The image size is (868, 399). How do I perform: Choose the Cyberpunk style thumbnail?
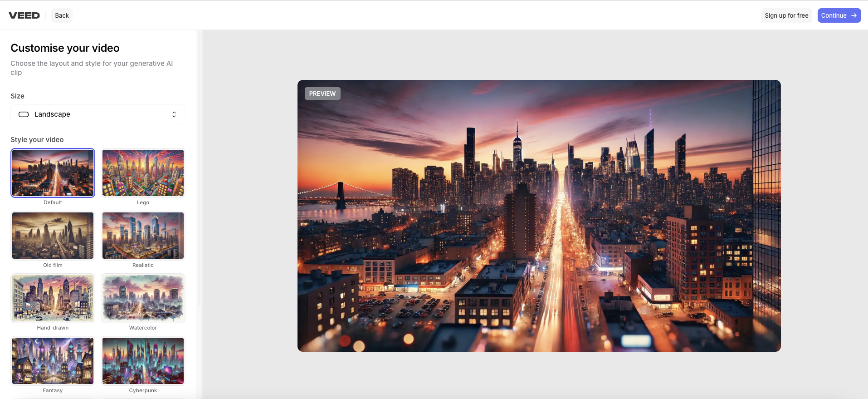143,361
